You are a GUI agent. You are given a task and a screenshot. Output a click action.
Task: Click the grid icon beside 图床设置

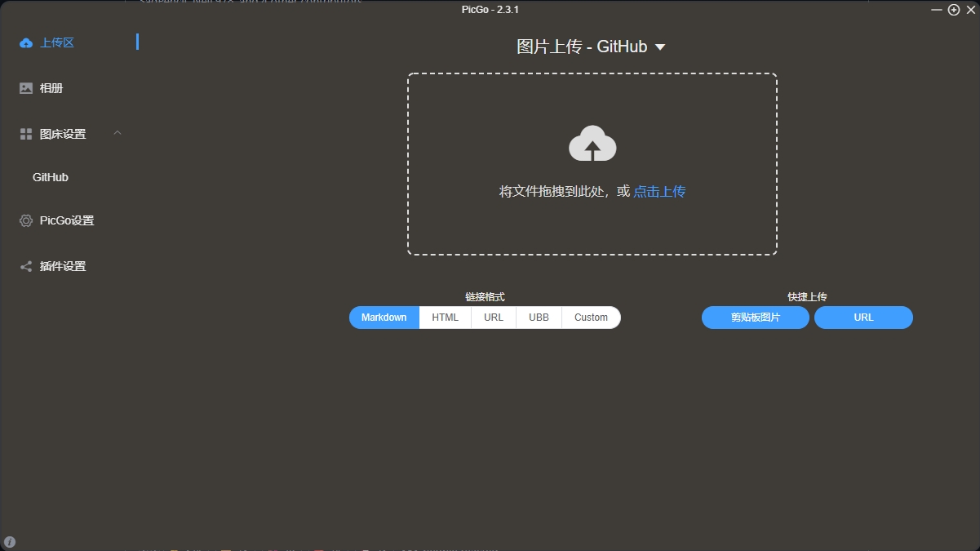point(26,134)
